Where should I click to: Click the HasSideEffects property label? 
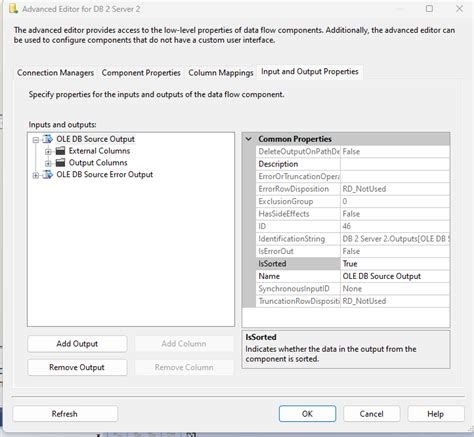[x=298, y=214]
